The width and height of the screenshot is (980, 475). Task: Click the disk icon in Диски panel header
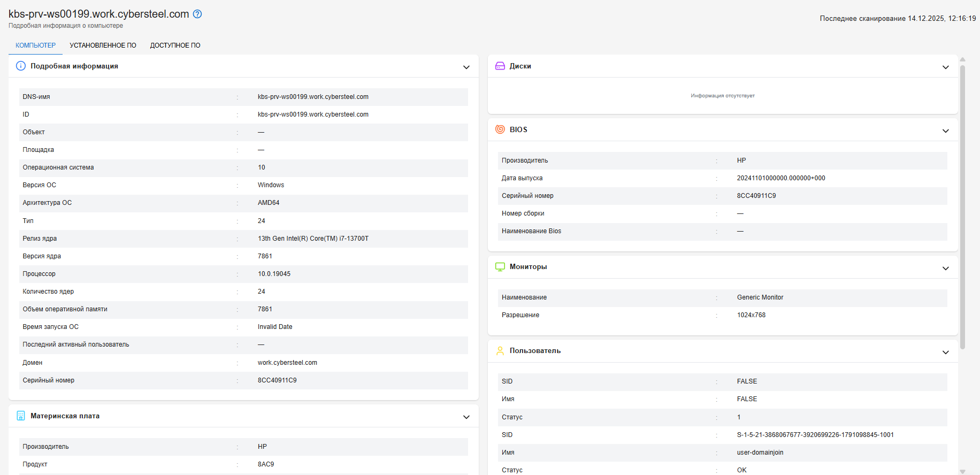[500, 66]
